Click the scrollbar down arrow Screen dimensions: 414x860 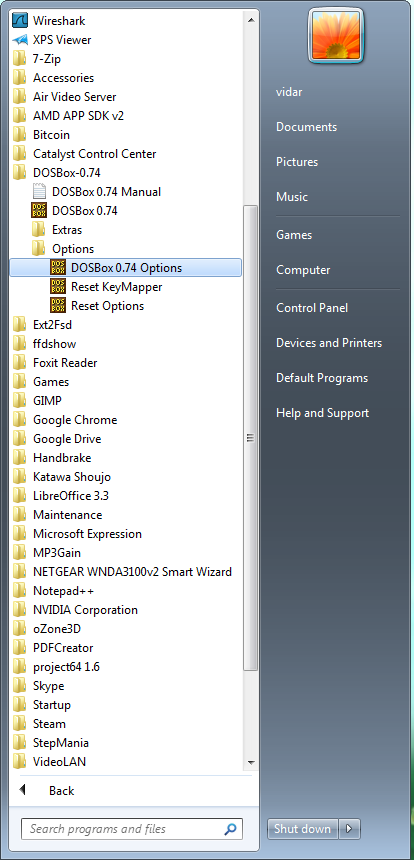[251, 762]
